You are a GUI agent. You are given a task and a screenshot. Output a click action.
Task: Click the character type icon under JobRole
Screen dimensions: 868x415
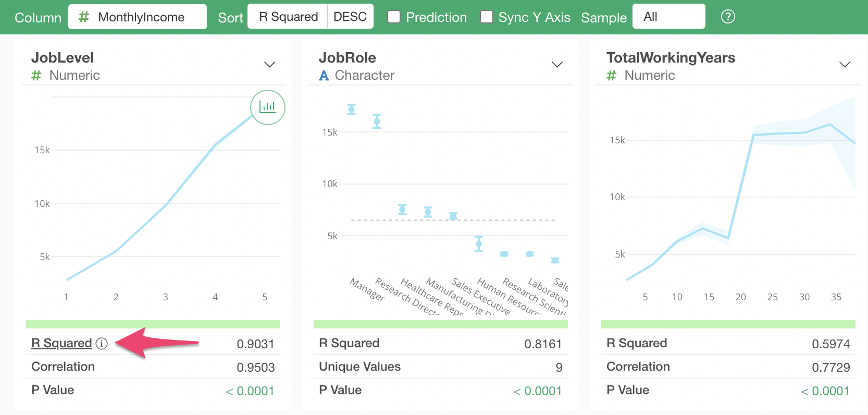click(x=324, y=76)
